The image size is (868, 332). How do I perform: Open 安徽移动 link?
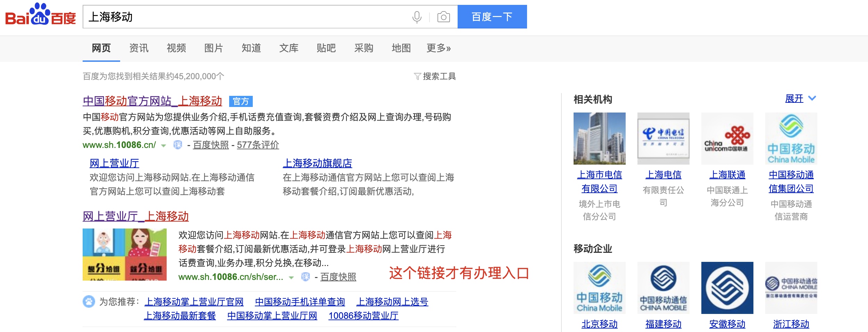tap(727, 324)
